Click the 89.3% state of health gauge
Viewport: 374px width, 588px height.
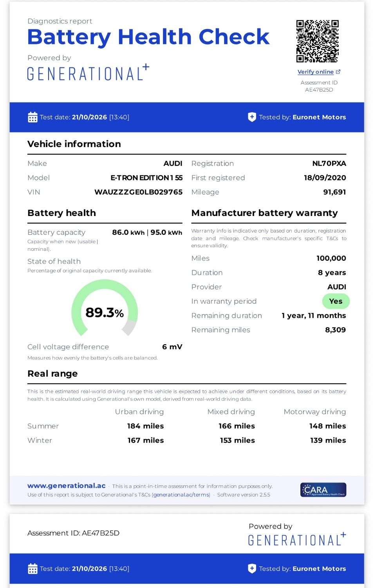click(x=105, y=308)
